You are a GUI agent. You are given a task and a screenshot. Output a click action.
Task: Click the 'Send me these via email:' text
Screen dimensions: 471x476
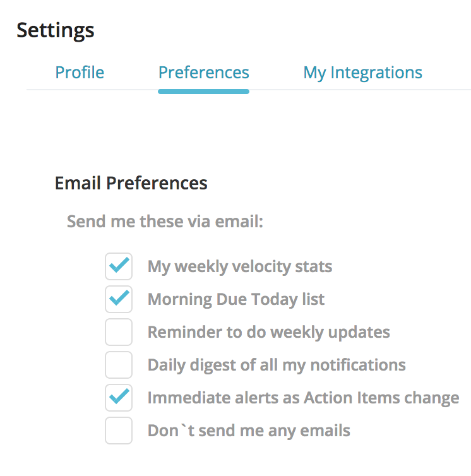coord(165,222)
